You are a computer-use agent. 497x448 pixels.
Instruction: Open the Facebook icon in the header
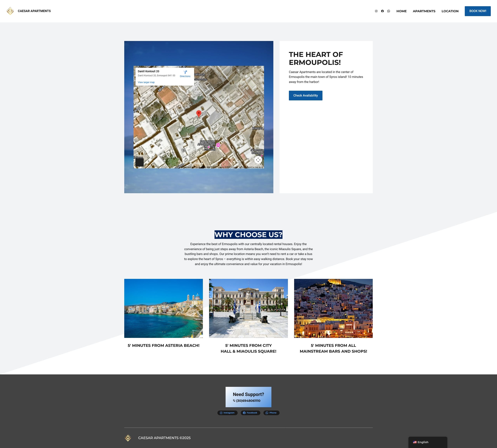click(382, 11)
